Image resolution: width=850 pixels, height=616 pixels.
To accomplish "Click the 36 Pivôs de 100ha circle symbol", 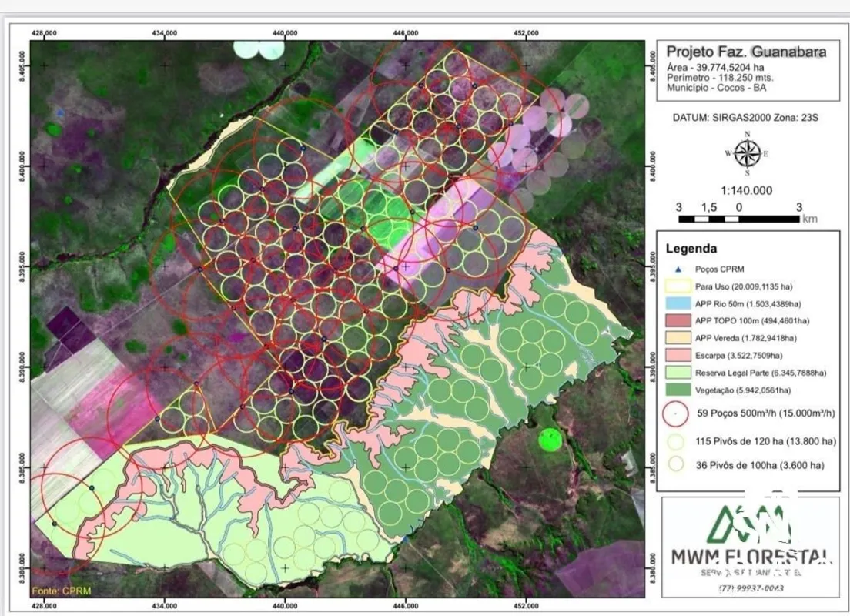I will point(674,465).
